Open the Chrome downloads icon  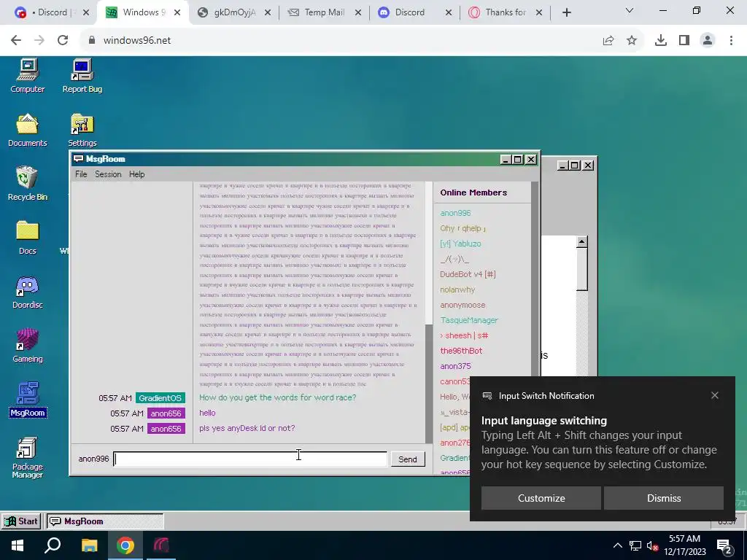point(661,41)
